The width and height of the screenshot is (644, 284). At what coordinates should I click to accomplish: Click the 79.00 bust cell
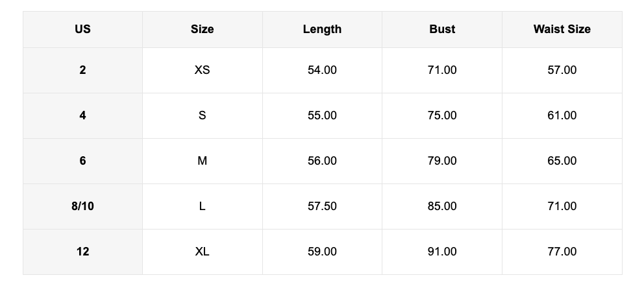pyautogui.click(x=442, y=161)
